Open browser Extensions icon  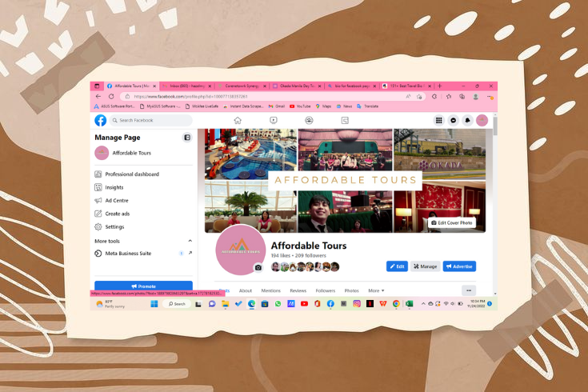coord(434,97)
